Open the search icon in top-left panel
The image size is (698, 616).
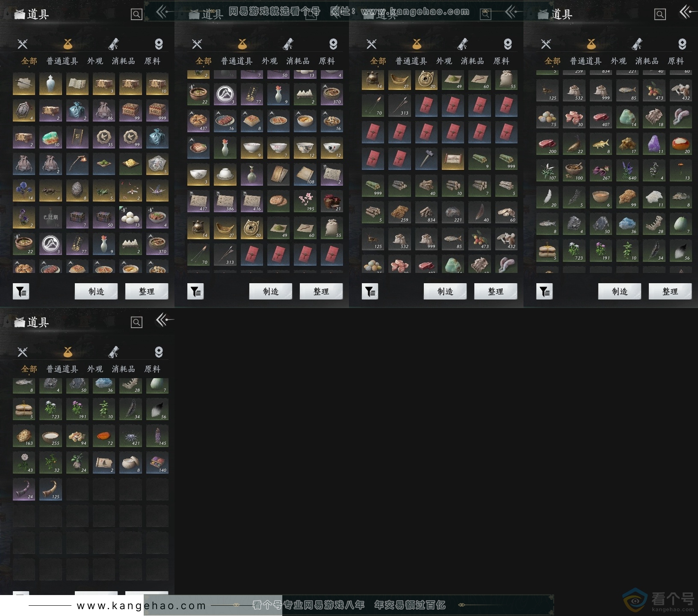pyautogui.click(x=136, y=15)
